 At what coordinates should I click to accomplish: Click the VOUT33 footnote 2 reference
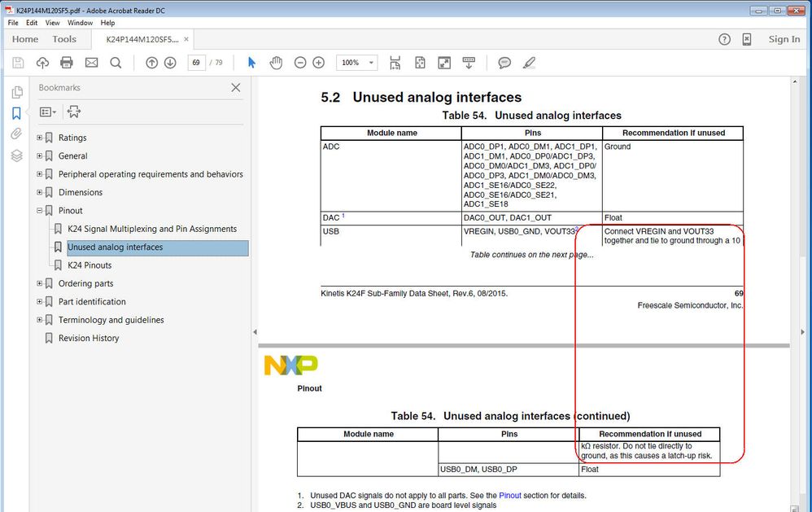pos(576,229)
